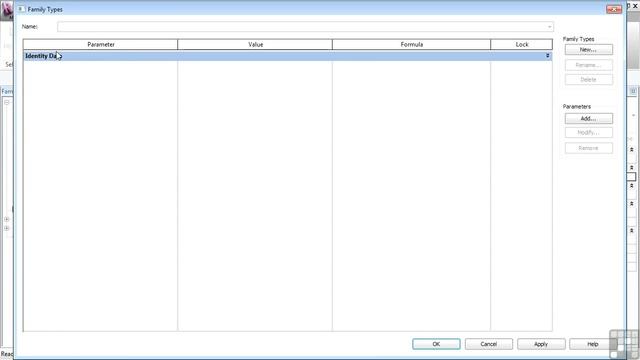The image size is (640, 360).
Task: Open the Name dropdown list
Action: (x=549, y=27)
